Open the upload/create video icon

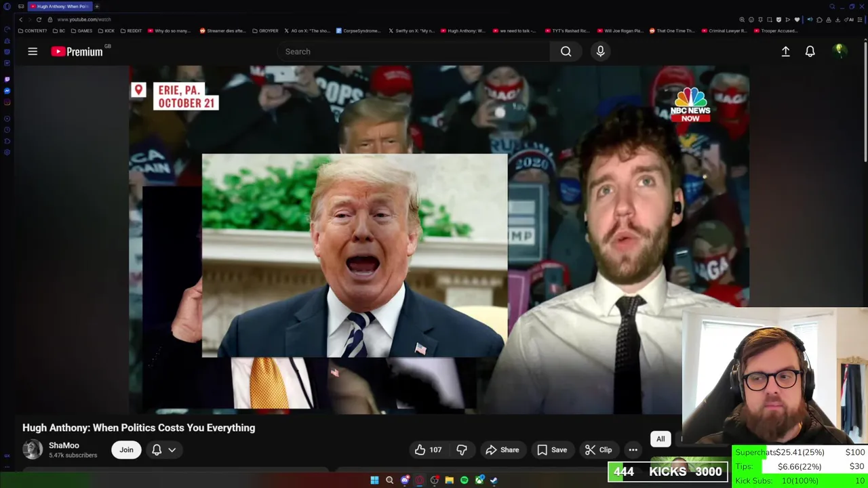785,52
